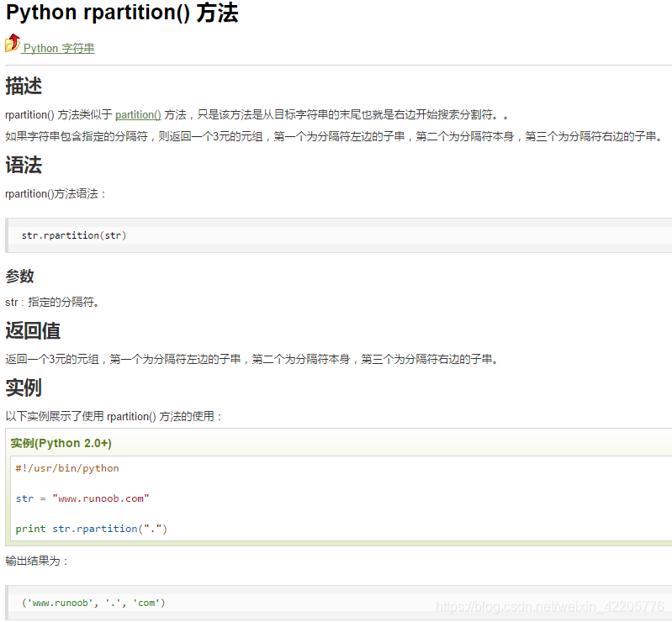Click the str.rpartition(str) syntax code line
The height and width of the screenshot is (622, 672).
[x=74, y=235]
